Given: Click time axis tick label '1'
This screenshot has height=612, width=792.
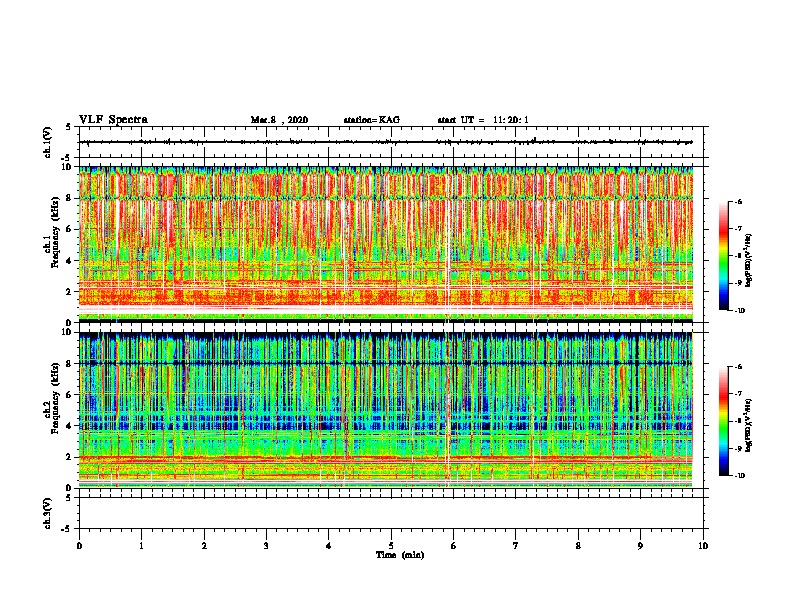Looking at the screenshot, I should pyautogui.click(x=141, y=546).
